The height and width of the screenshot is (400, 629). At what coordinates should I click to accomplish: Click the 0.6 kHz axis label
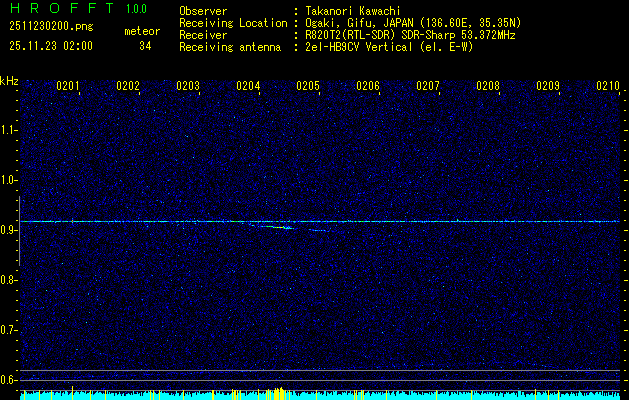[8, 380]
